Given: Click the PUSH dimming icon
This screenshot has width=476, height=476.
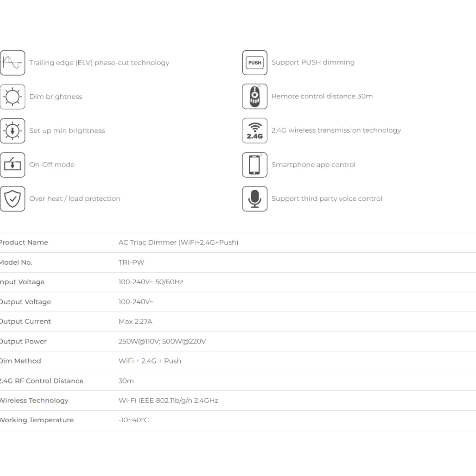Looking at the screenshot, I should pos(255,62).
